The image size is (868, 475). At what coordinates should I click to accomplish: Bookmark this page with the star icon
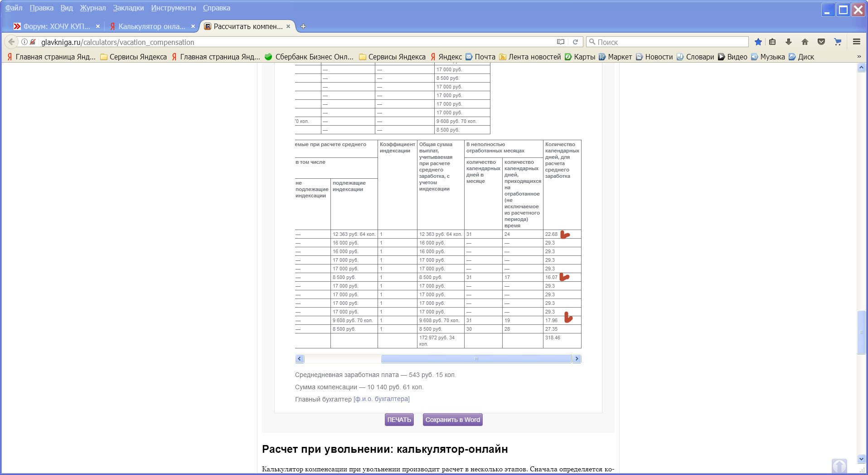point(758,42)
